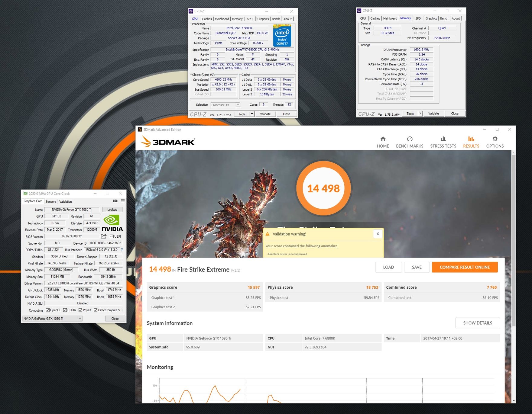Click the GPU-Z Driver Version field

83,283
